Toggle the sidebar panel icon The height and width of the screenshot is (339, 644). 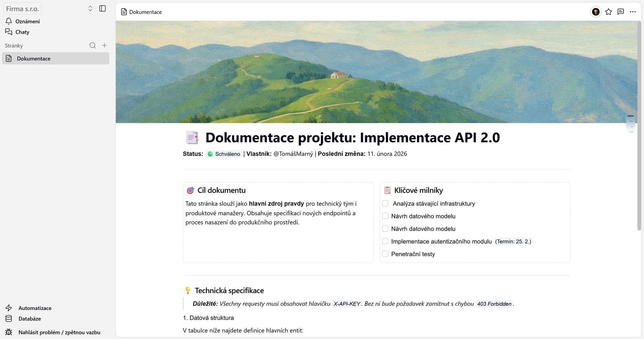(102, 8)
